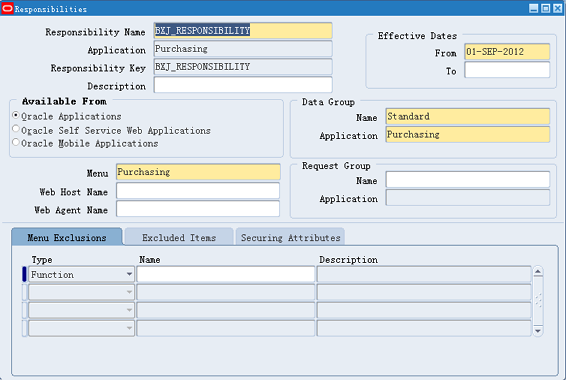This screenshot has height=380, width=566.
Task: Select the second row record indicator
Action: [24, 292]
